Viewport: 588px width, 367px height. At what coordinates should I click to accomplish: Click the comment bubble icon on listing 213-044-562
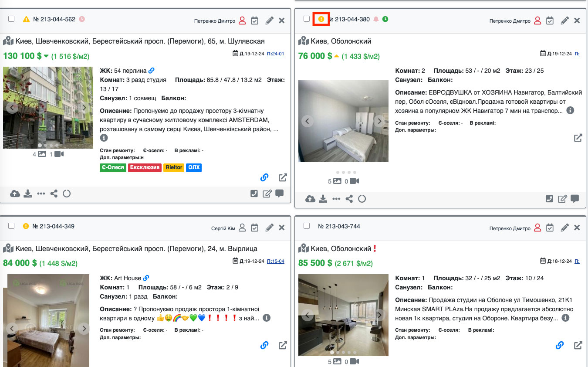(279, 194)
